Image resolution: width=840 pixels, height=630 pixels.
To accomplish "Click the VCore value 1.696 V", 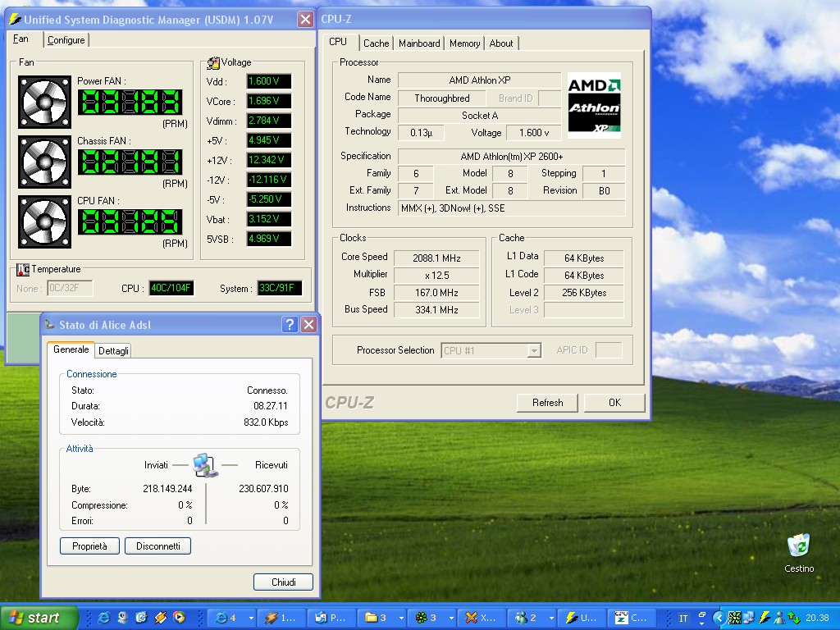I will click(x=268, y=101).
